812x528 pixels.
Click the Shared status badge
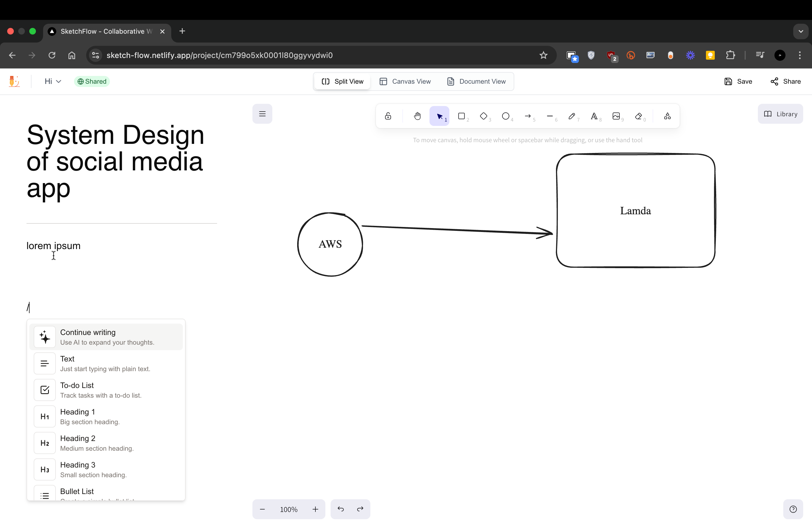click(92, 81)
